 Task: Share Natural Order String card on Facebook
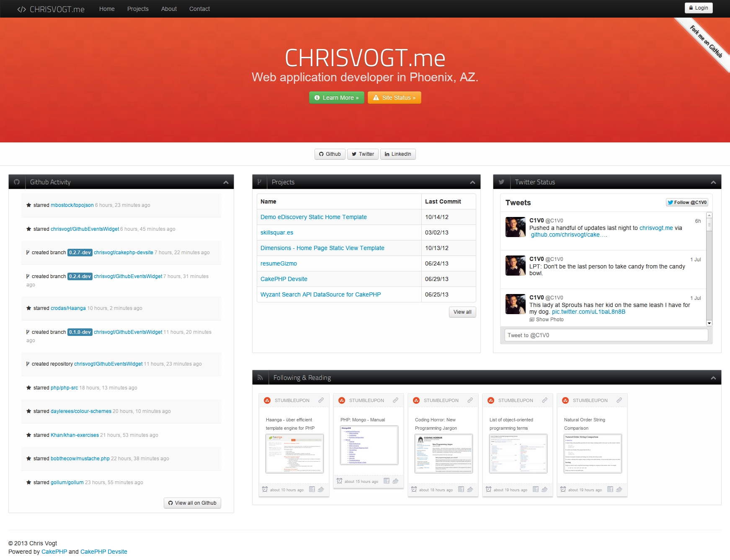[x=610, y=489]
